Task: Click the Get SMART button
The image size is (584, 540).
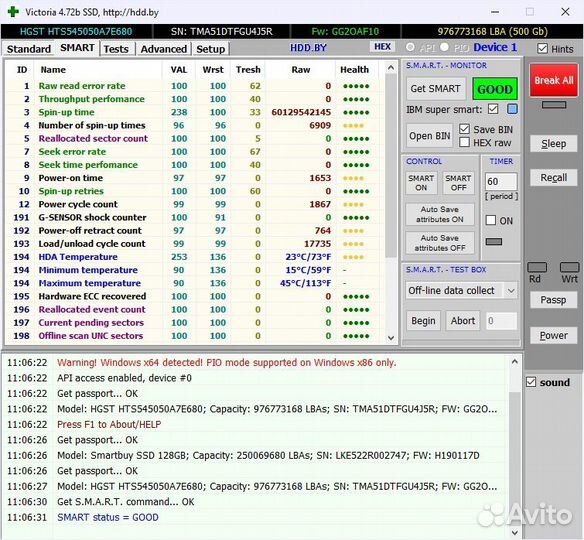Action: click(435, 89)
